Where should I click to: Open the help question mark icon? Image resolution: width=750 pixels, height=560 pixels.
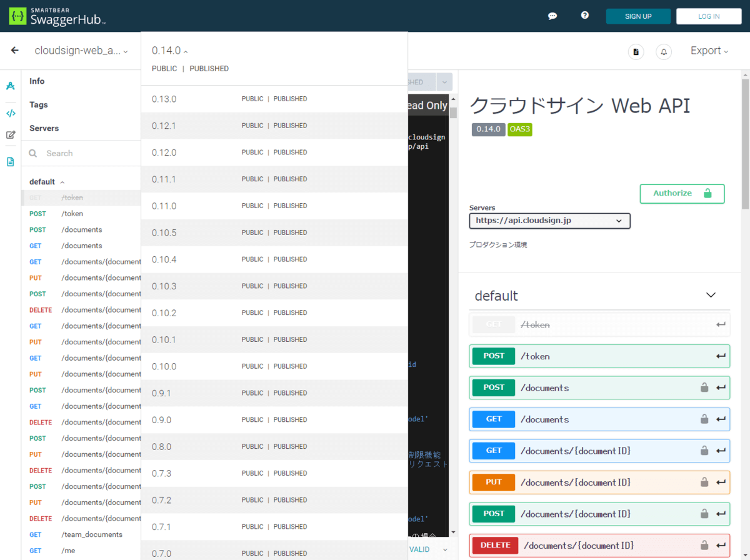[585, 16]
